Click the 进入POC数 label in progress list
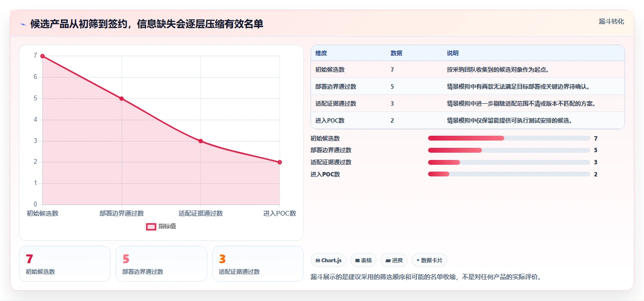The image size is (644, 301). tap(325, 174)
